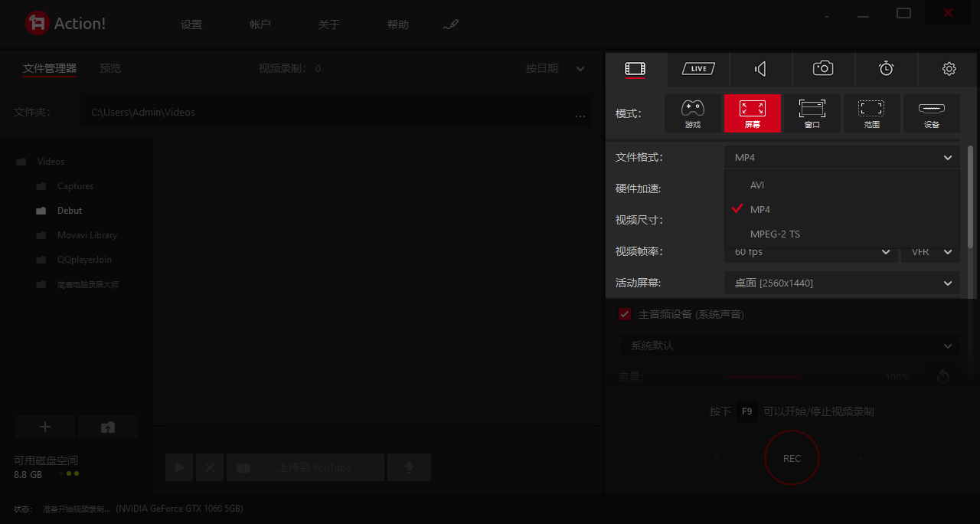Open the benchmark panel via clock icon
The width and height of the screenshot is (980, 524).
coord(886,68)
